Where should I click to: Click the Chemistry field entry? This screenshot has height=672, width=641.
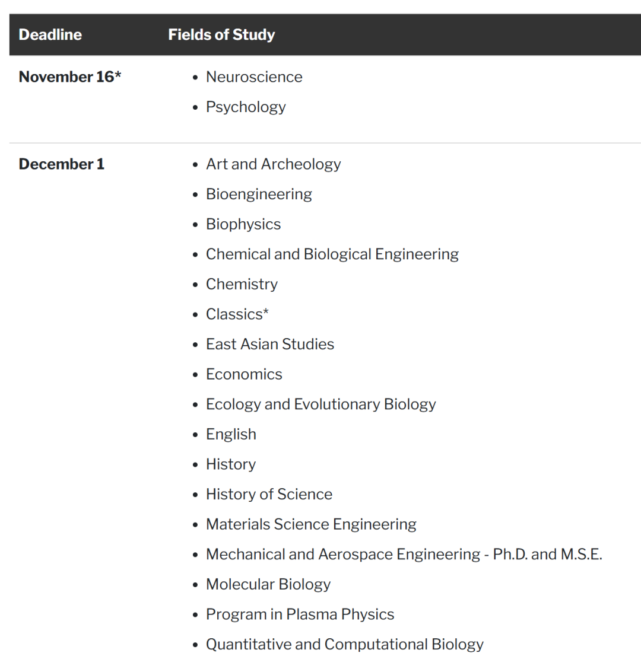[x=242, y=285]
